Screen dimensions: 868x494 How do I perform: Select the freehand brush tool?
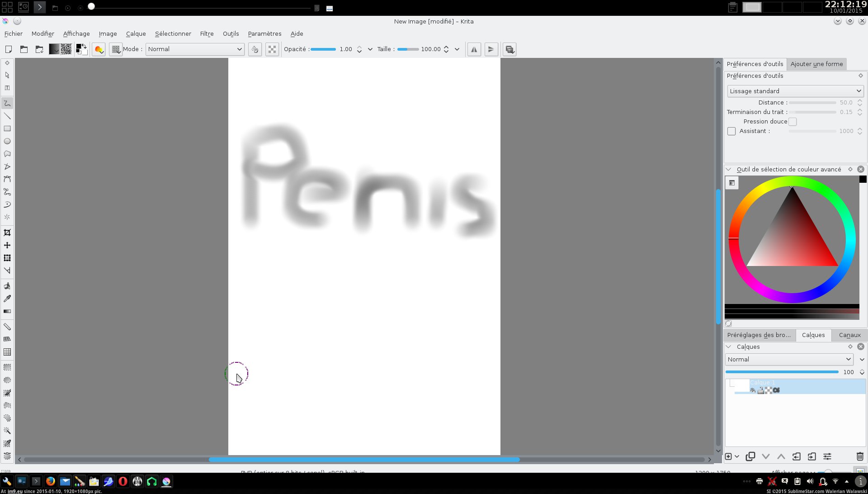point(7,104)
